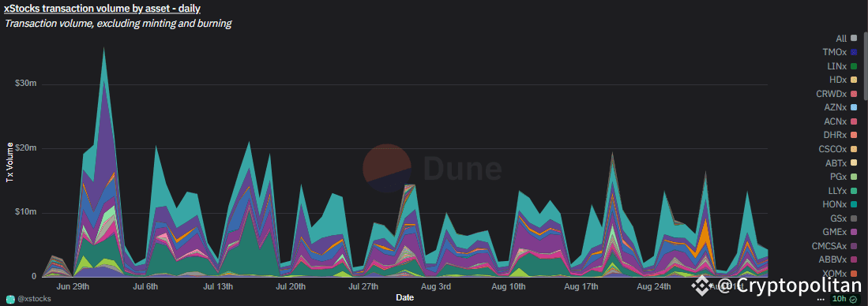
Task: Select HONx in the legend list
Action: (x=841, y=204)
